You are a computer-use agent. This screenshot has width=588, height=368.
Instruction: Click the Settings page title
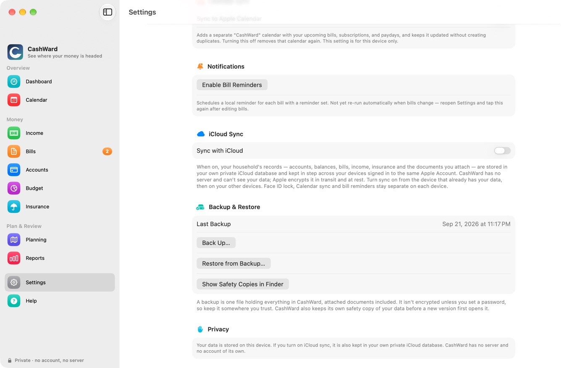point(142,12)
